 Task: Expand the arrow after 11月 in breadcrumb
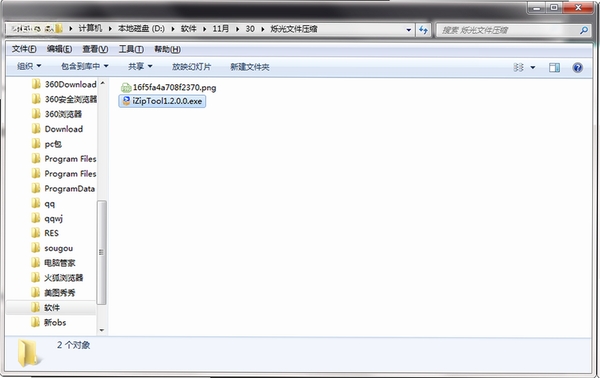click(x=237, y=29)
